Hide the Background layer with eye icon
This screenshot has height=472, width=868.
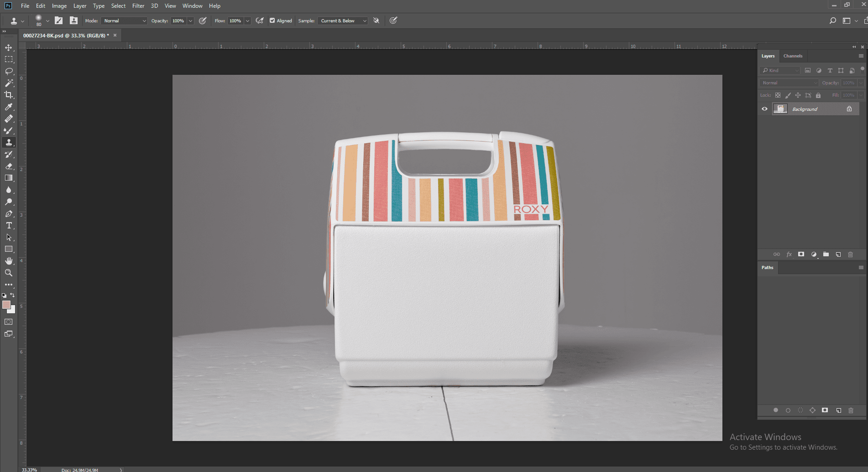764,109
